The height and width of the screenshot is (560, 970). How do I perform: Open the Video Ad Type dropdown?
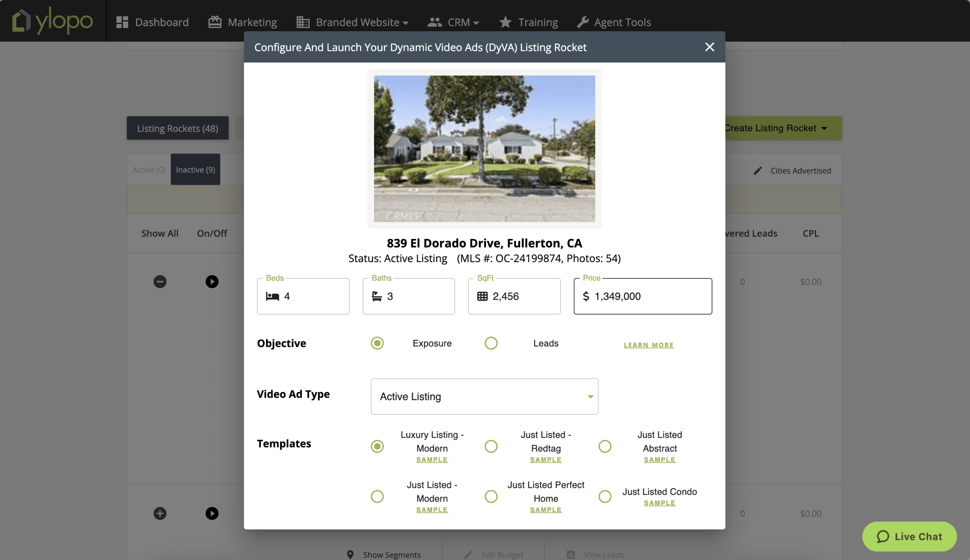(x=484, y=396)
